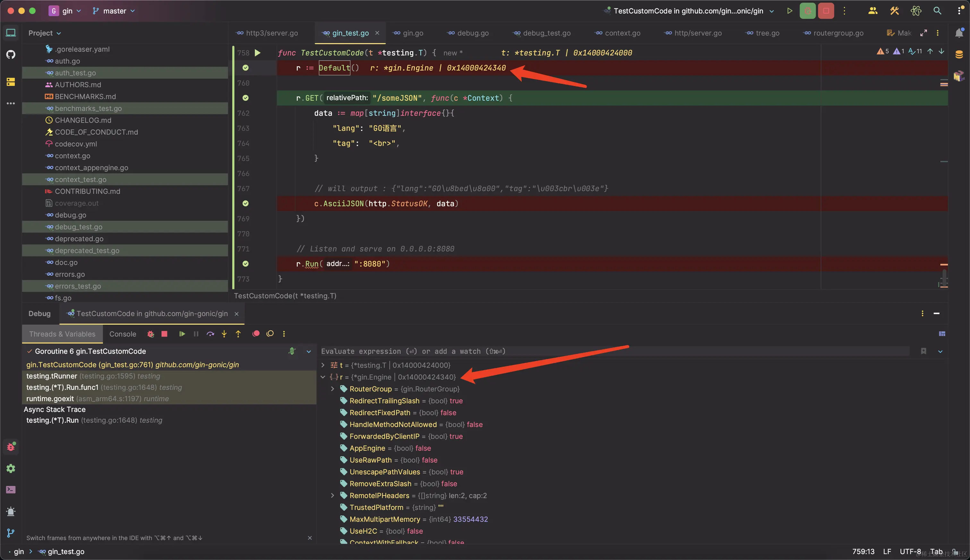Click gin_test.go breadcrumb in status bar
Screen dimensions: 970x560
click(x=62, y=552)
